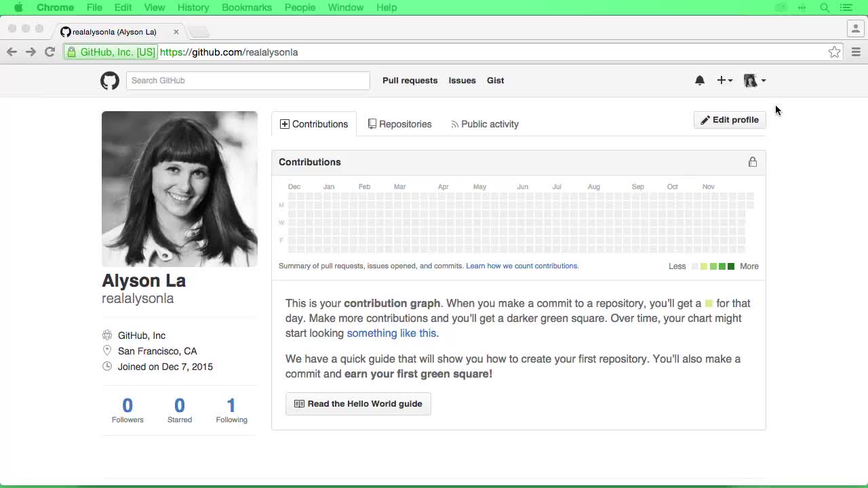Click the GitHub, Inc organization text
This screenshot has height=488, width=868.
click(142, 335)
